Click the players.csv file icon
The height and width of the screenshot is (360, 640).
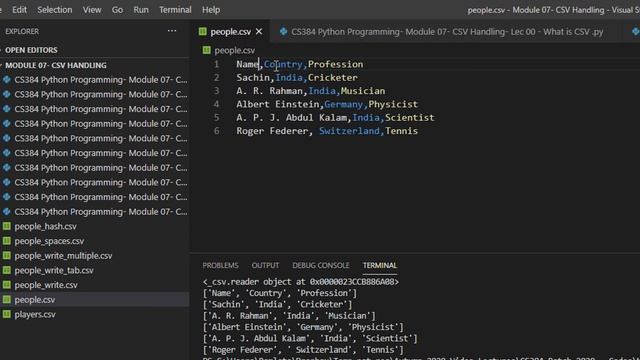pyautogui.click(x=7, y=314)
